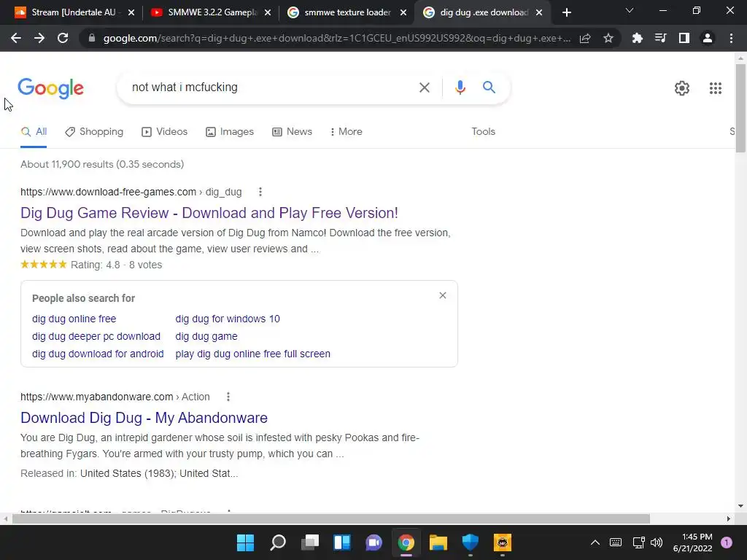This screenshot has height=560, width=747.
Task: Open options for myabandonware result
Action: click(x=228, y=397)
